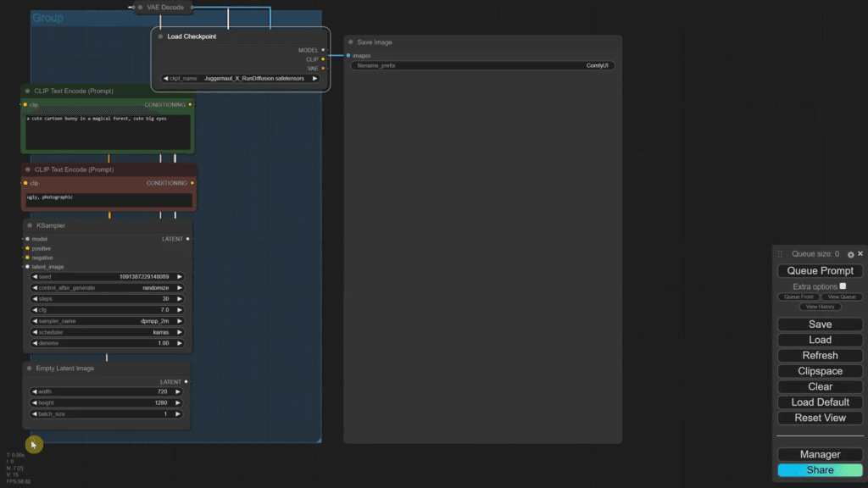Open control_after_generate randomize dropdown
Image resolution: width=868 pixels, height=488 pixels.
(x=107, y=288)
